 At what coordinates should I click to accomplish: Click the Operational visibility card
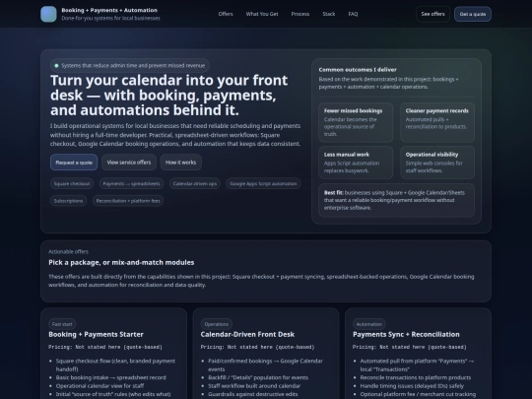click(x=437, y=163)
